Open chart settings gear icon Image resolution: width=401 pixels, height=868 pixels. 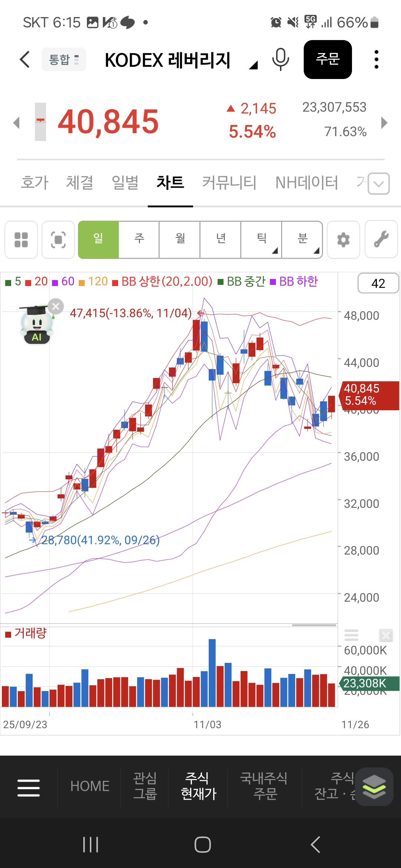click(343, 240)
